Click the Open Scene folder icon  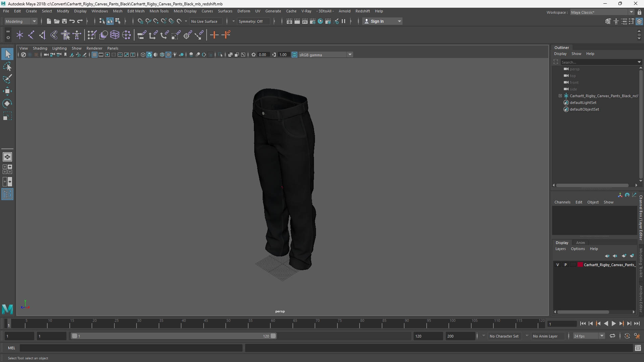click(56, 21)
